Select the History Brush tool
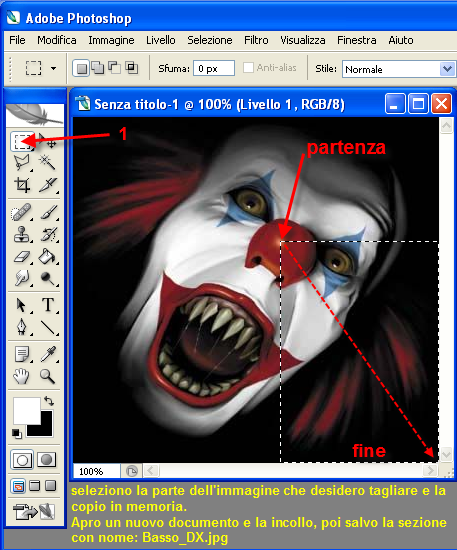457x550 pixels. pos(48,234)
